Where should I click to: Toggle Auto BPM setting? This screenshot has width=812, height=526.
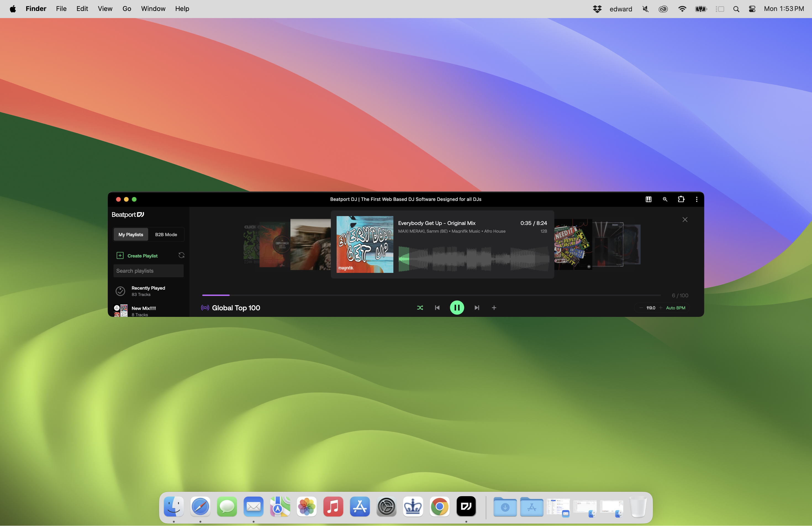(x=675, y=307)
